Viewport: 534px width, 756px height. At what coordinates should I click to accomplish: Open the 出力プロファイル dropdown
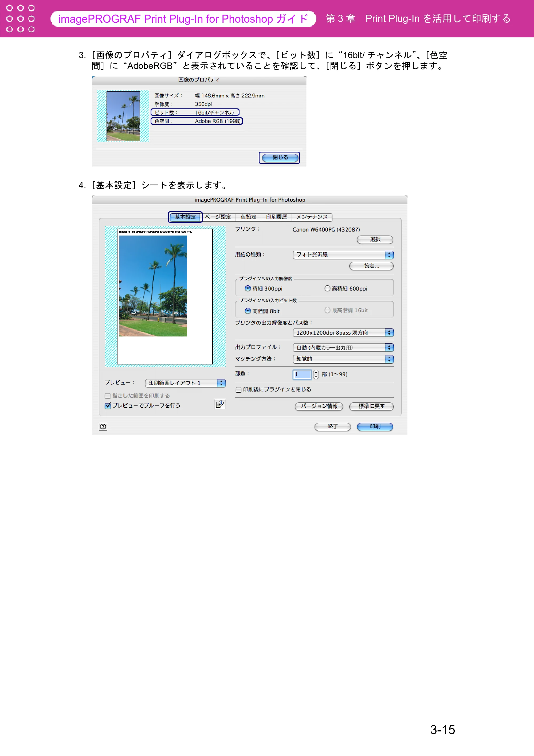point(343,347)
